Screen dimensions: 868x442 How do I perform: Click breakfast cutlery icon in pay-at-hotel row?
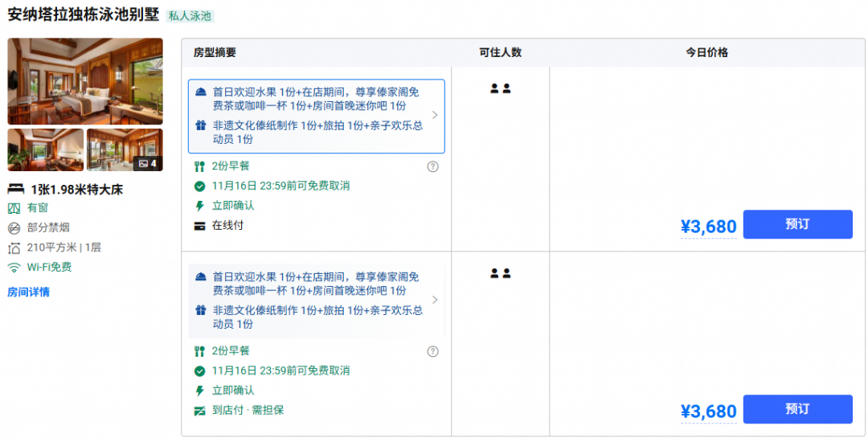[x=200, y=351]
